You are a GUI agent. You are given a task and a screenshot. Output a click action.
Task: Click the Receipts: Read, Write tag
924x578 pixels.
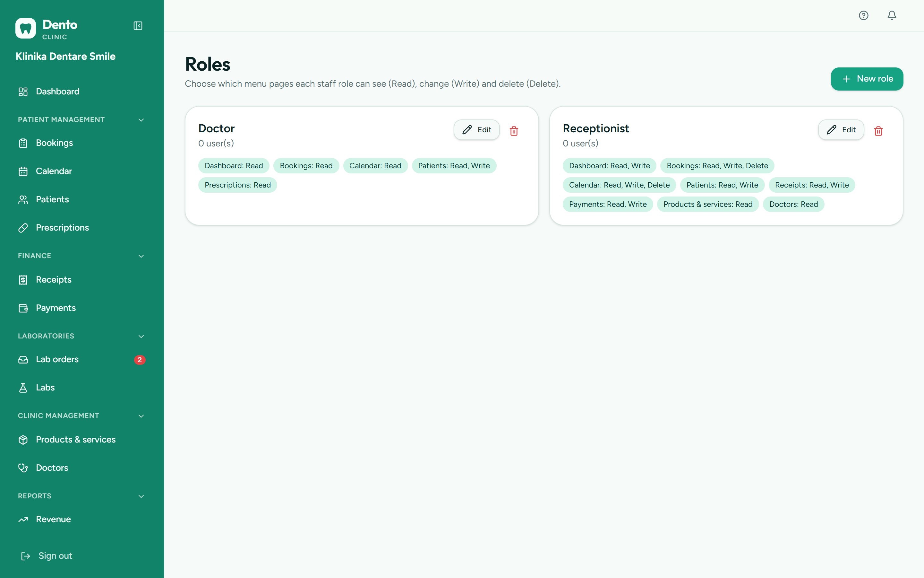point(812,185)
